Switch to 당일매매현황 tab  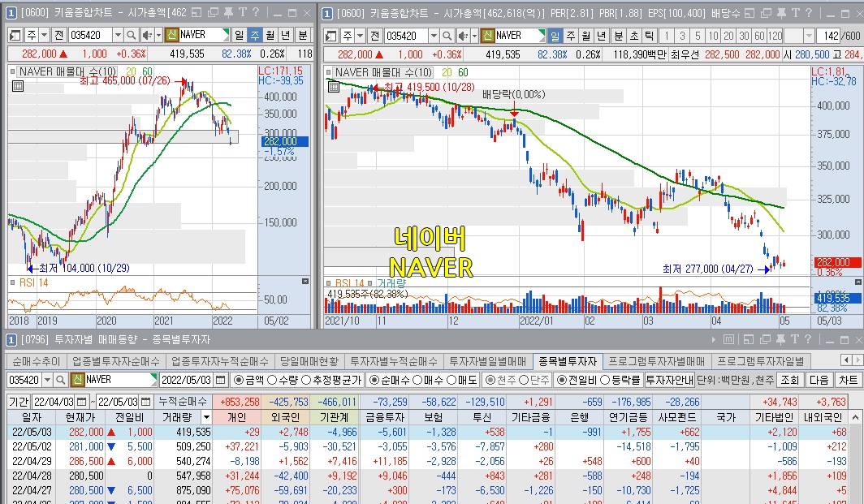(309, 361)
